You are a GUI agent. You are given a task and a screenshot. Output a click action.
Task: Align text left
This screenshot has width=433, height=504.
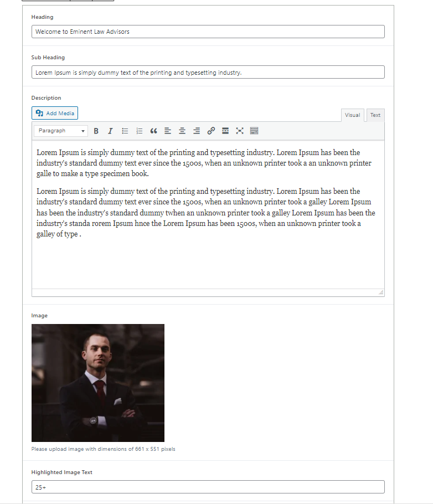(x=168, y=131)
